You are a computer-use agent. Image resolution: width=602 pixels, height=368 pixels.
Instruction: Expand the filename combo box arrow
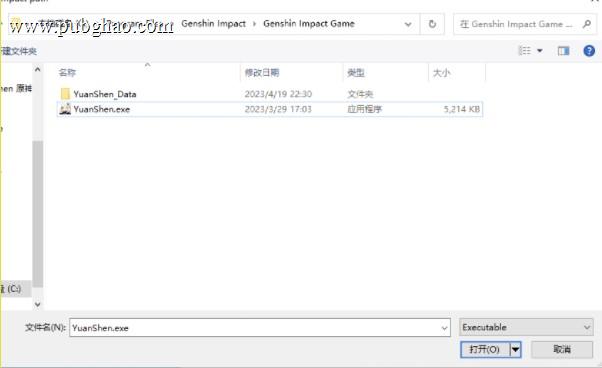(x=444, y=328)
